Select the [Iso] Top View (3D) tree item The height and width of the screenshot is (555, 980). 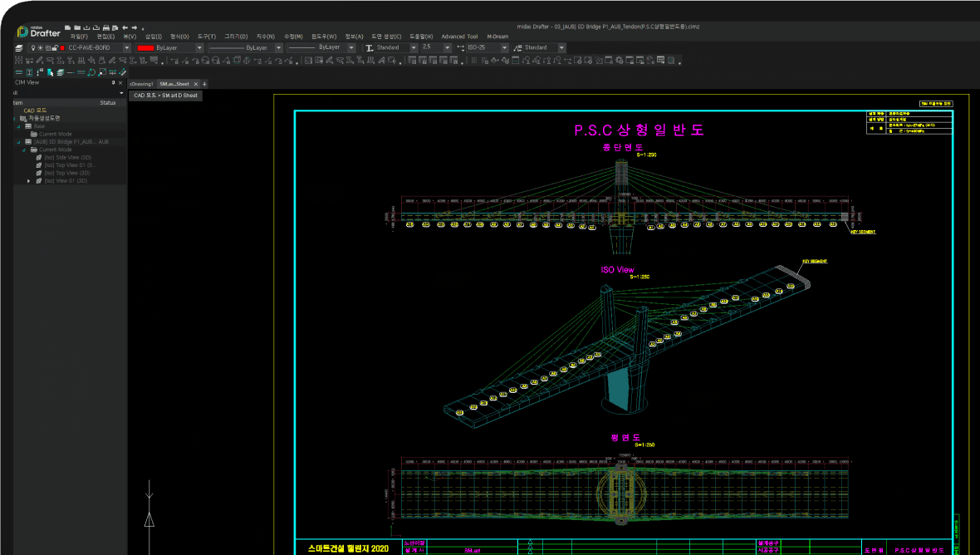[x=66, y=173]
